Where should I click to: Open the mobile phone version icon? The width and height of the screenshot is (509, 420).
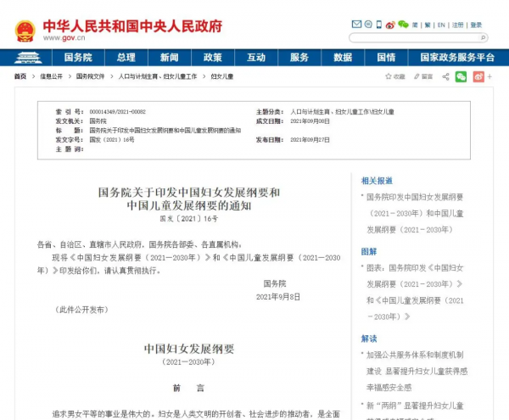[379, 25]
